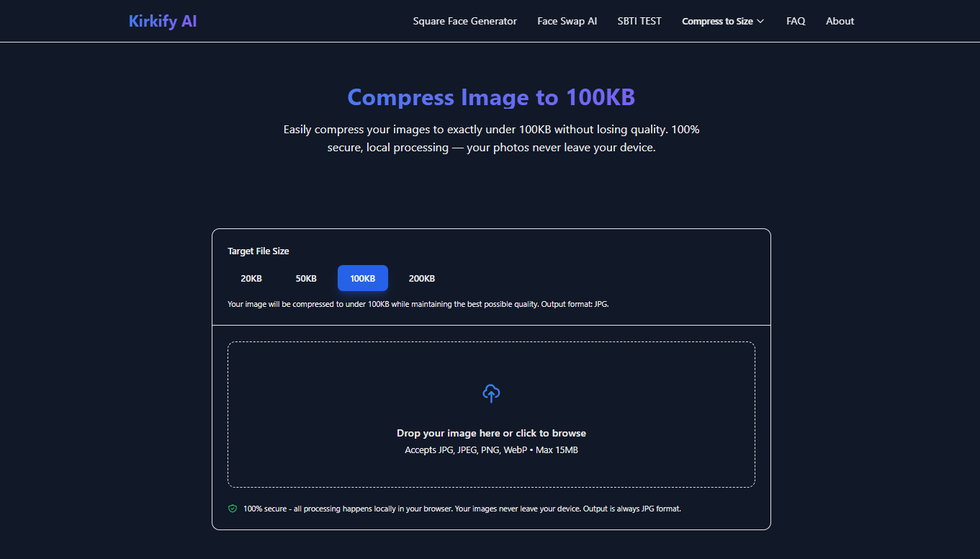
Task: Open the About page
Action: click(x=840, y=21)
